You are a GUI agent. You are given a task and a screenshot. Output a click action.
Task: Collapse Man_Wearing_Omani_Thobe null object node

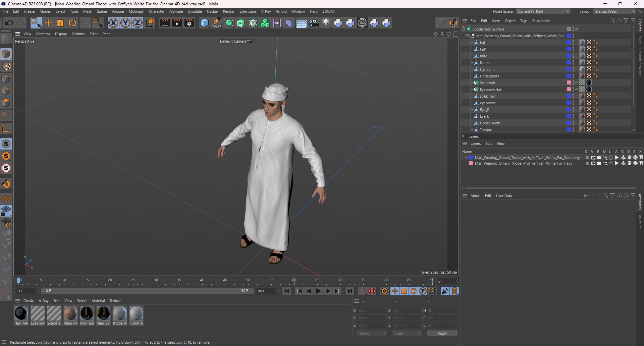(x=467, y=36)
